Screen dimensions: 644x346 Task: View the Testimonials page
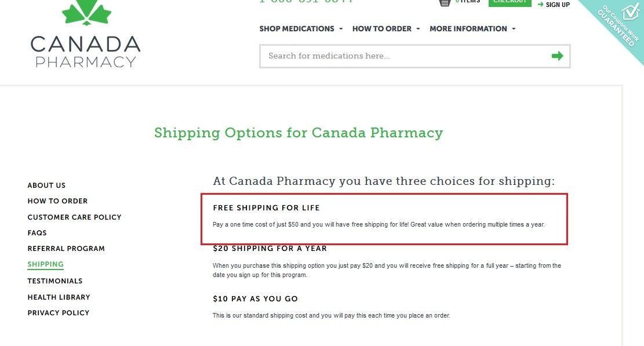(55, 281)
